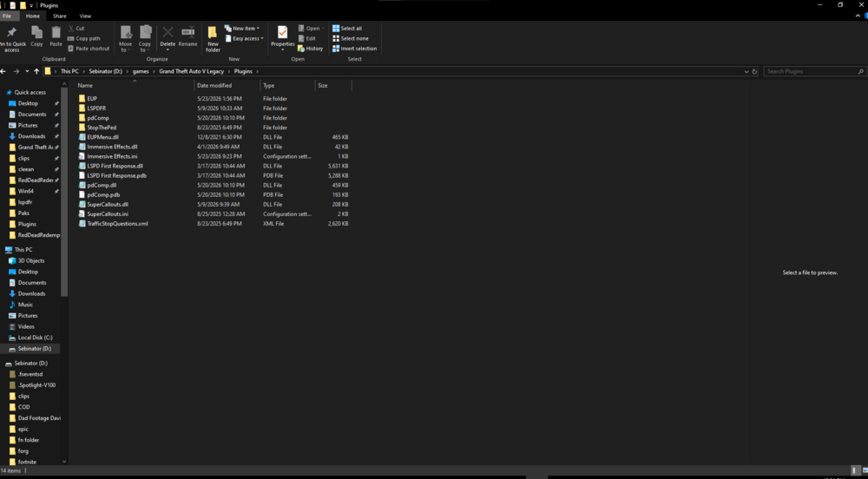The width and height of the screenshot is (868, 479).
Task: Expand address bar history dropdown
Action: (x=746, y=71)
